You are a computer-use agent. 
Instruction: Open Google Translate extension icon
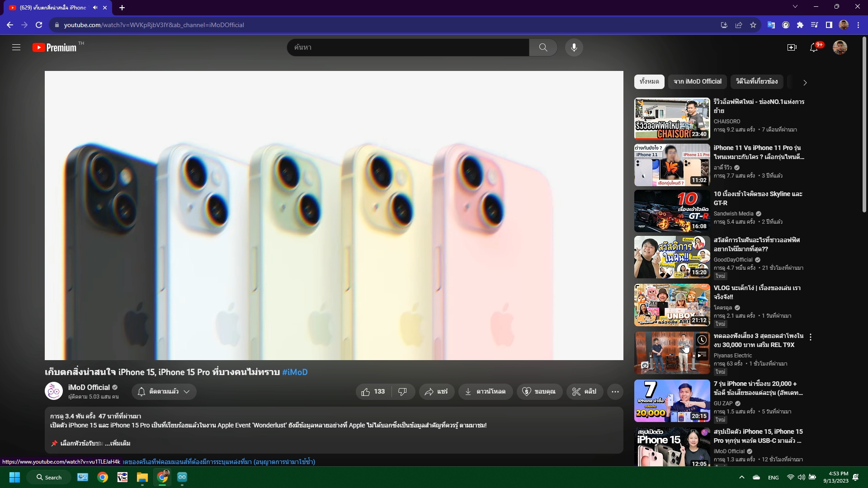point(771,25)
